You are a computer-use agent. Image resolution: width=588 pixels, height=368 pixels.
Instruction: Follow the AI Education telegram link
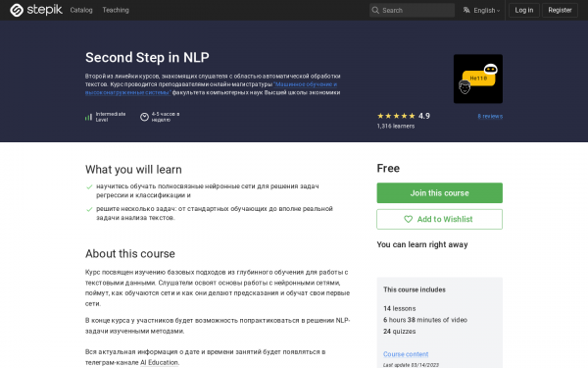click(x=159, y=362)
